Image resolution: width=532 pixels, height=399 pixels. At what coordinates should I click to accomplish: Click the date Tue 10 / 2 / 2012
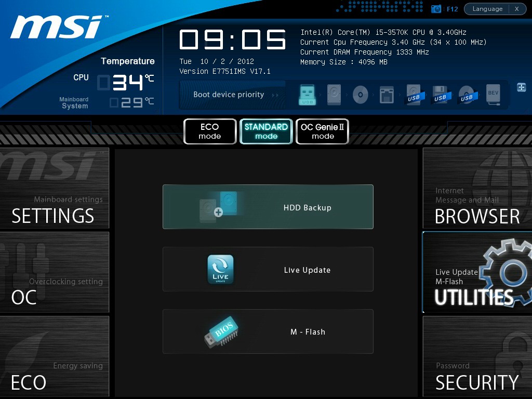coord(217,61)
